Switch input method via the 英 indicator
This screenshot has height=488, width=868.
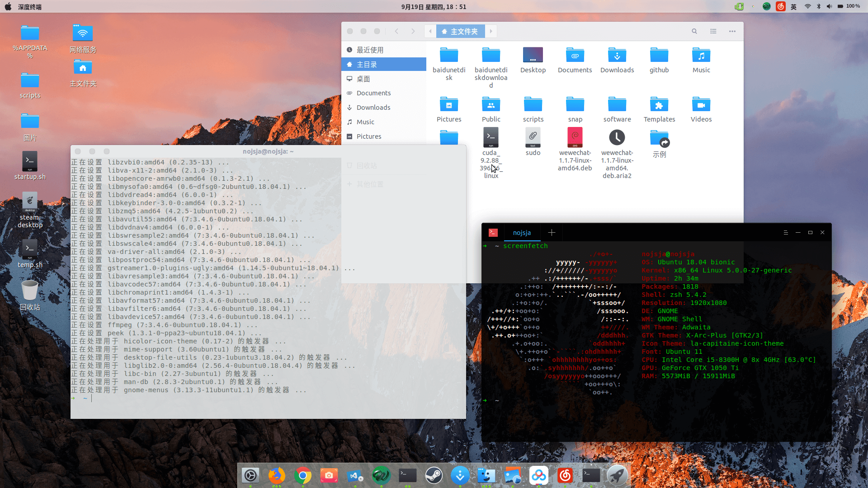pos(793,6)
